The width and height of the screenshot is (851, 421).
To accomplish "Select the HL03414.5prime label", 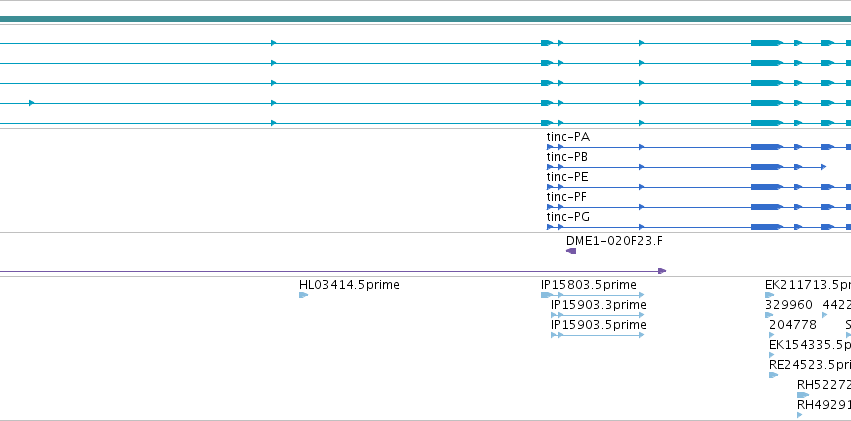I will [x=349, y=285].
